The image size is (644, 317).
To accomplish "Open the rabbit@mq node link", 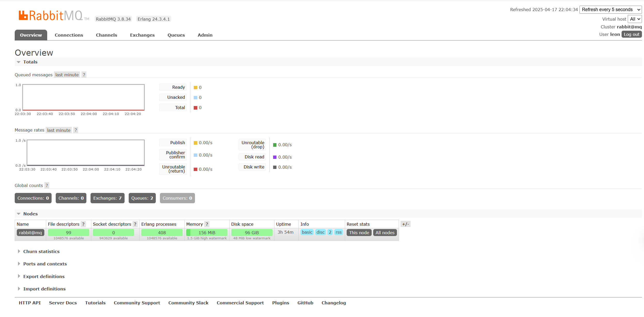I will (x=30, y=233).
